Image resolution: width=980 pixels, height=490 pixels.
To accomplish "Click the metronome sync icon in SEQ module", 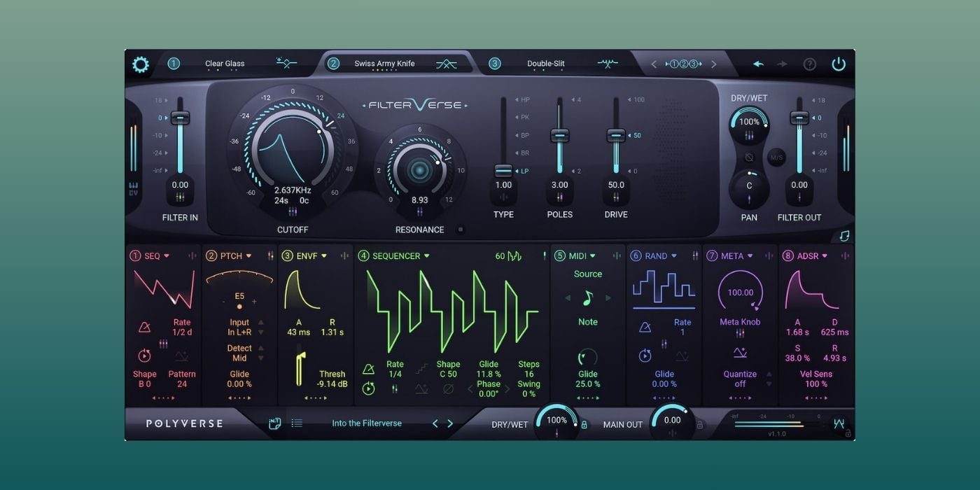I will [x=144, y=327].
